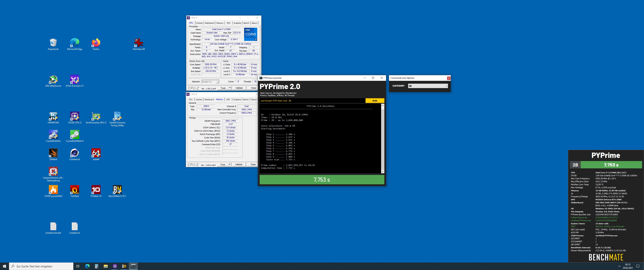Click the PYPrime output vertical scrollbar
644x270 pixels.
point(382,139)
